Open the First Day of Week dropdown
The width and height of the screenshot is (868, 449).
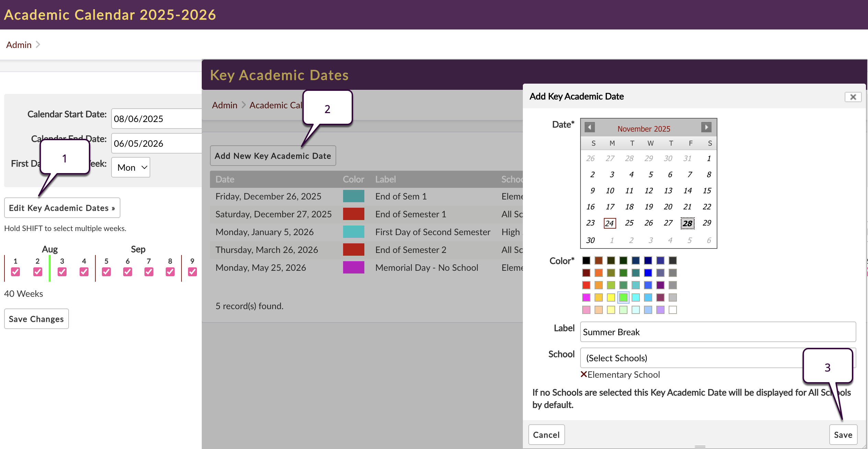131,167
